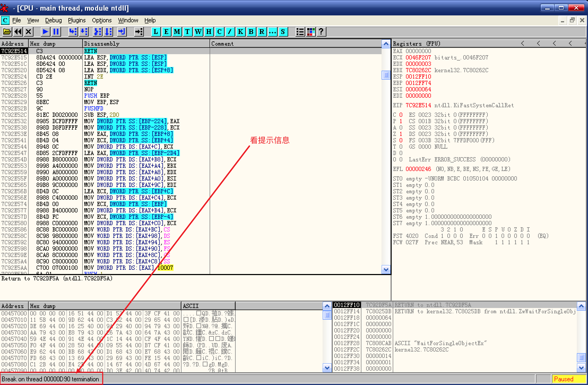Viewport: 588px width, 385px height.
Task: Open the Memory map window (M)
Action: (x=177, y=32)
